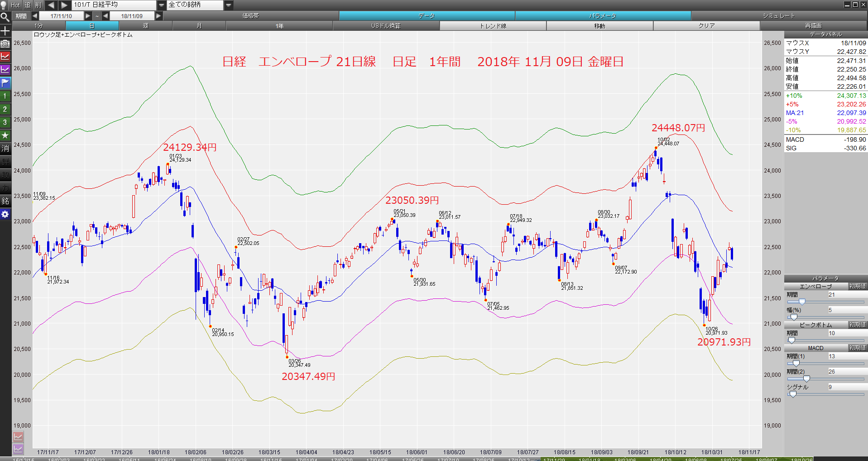
Task: Click the blue flag icon
Action: [x=5, y=83]
